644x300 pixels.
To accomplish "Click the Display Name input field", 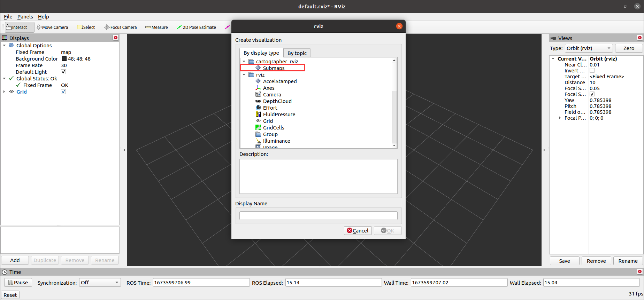I will click(x=318, y=215).
